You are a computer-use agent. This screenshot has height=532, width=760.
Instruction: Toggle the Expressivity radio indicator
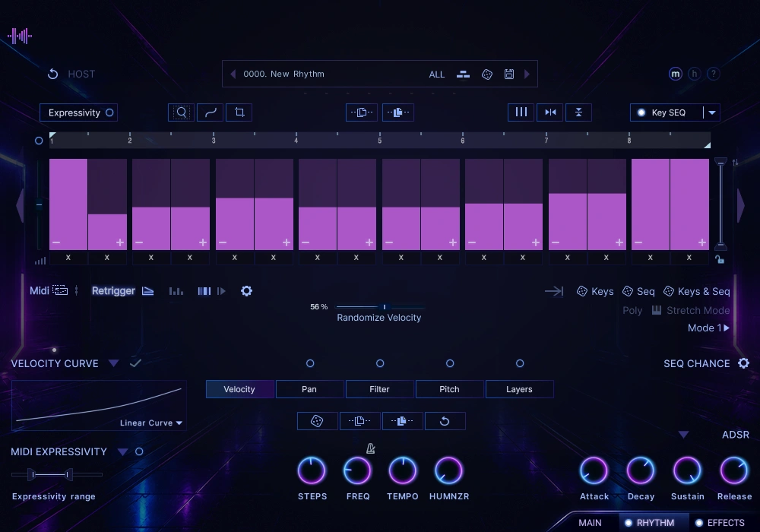(x=109, y=112)
